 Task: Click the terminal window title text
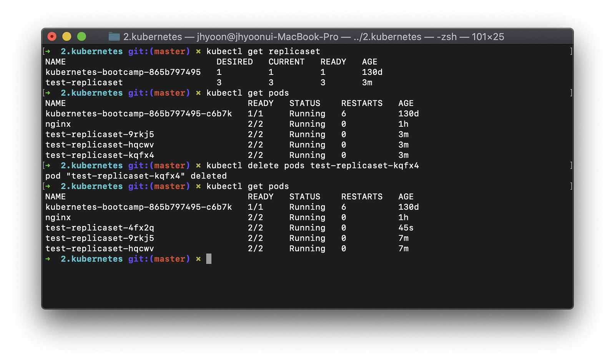(314, 37)
